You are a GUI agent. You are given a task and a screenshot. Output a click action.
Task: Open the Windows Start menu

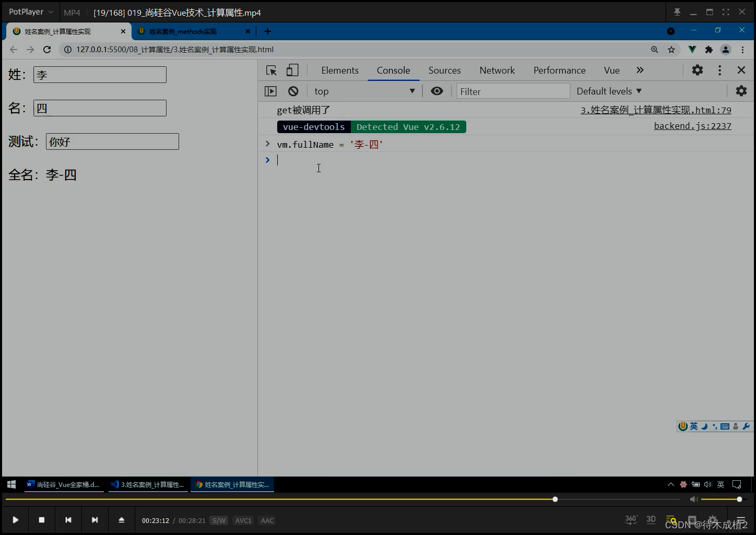(11, 484)
